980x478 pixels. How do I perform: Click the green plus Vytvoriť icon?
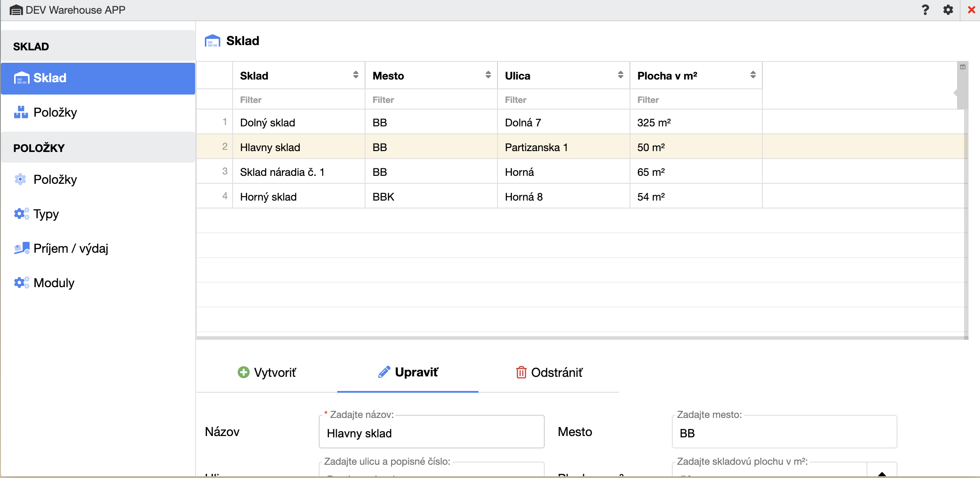pos(243,372)
